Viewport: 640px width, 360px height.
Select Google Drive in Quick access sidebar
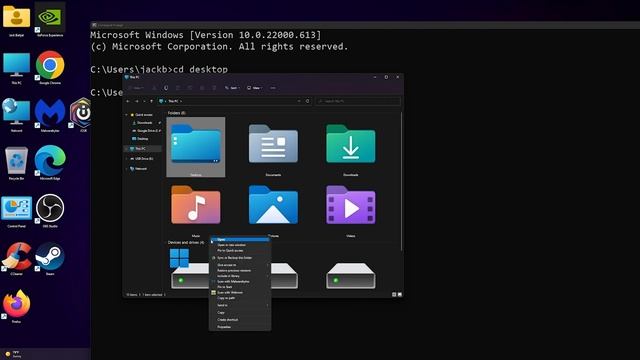[146, 131]
